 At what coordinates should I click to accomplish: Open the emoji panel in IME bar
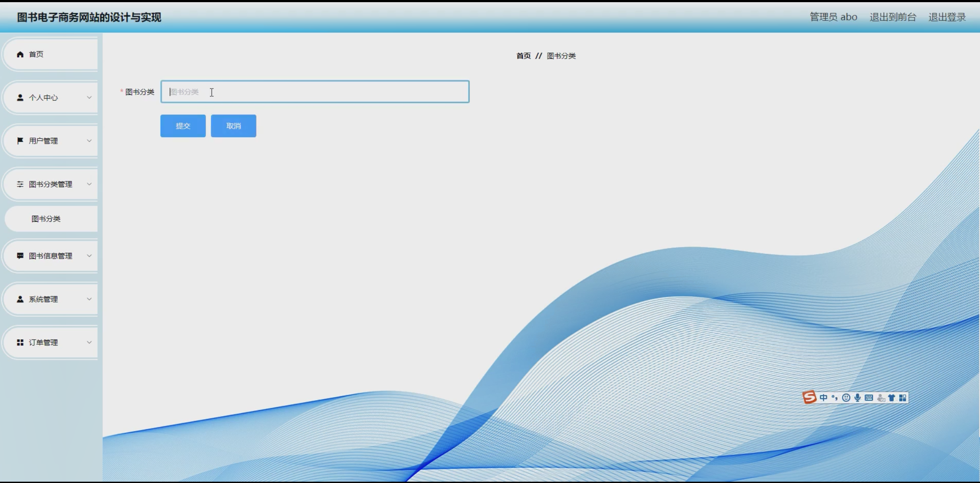846,398
